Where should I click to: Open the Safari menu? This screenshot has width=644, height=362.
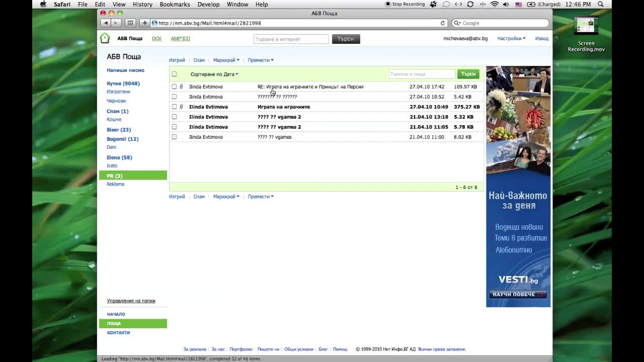[62, 4]
